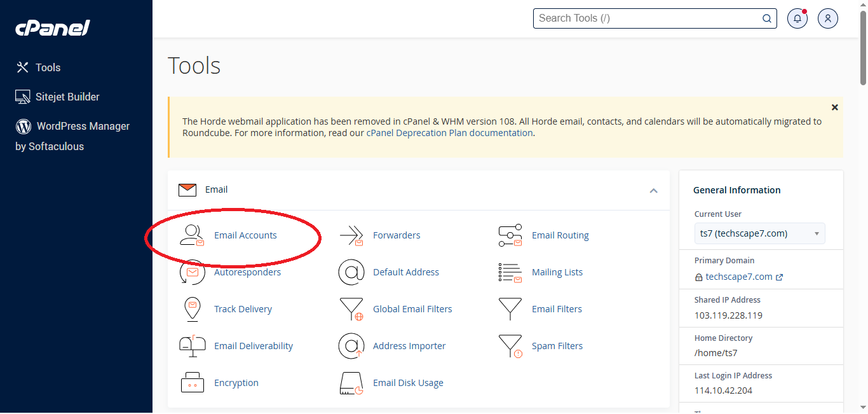
Task: Open the Encryption link
Action: pos(236,383)
